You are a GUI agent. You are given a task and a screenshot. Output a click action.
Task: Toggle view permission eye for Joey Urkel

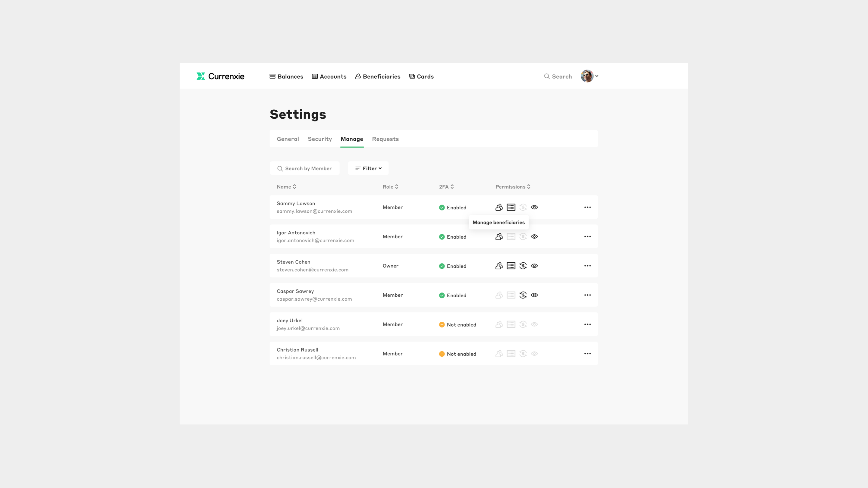tap(534, 325)
